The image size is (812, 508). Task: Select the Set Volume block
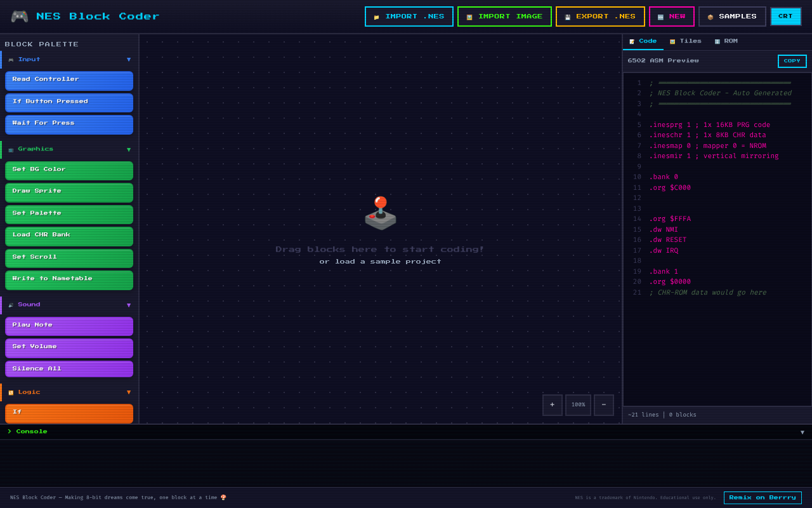tap(69, 348)
